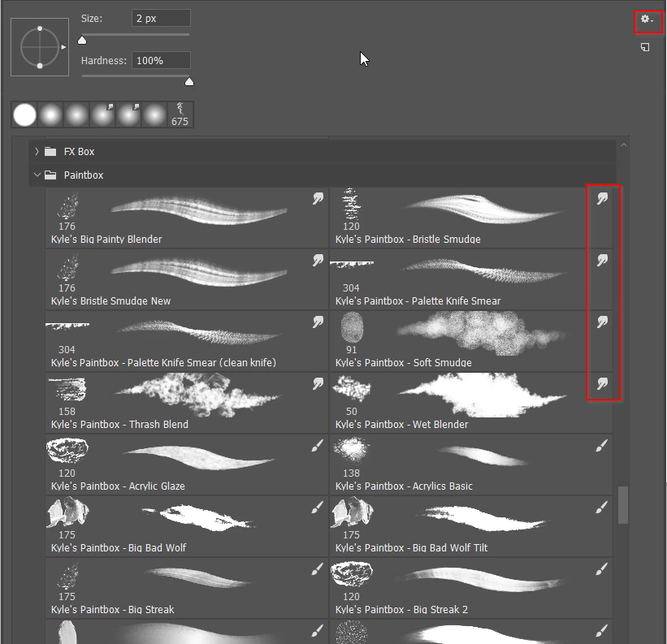Pick Kyle's Paintbox Bristle Smudge brush
Screen dimensions: 667x644
[x=471, y=218]
